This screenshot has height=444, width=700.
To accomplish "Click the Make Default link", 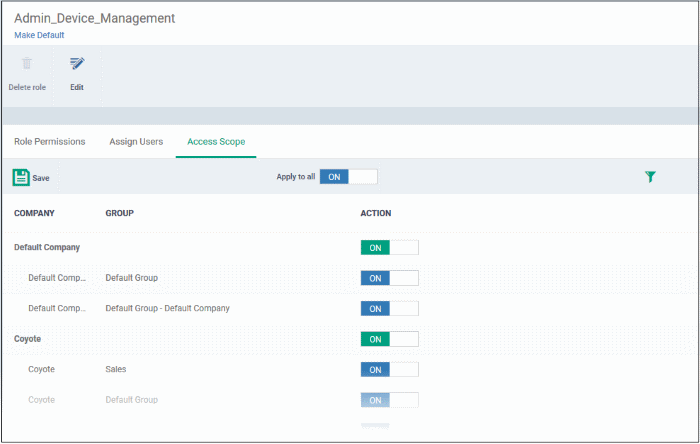I will point(39,35).
